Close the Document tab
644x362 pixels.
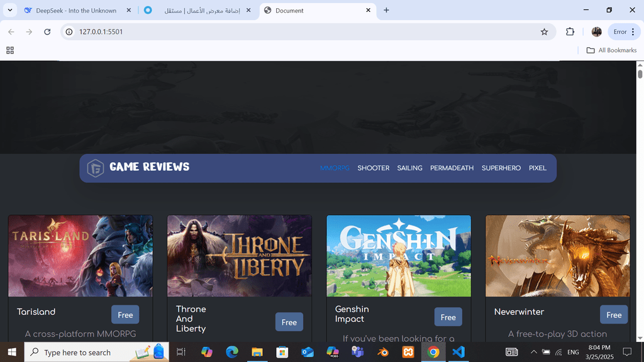368,10
